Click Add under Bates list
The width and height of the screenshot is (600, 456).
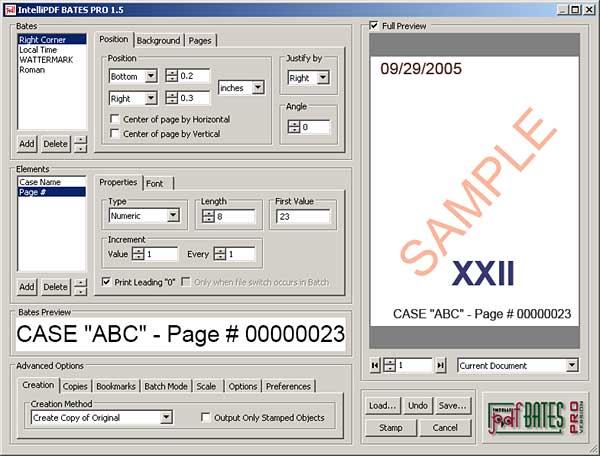[x=27, y=144]
